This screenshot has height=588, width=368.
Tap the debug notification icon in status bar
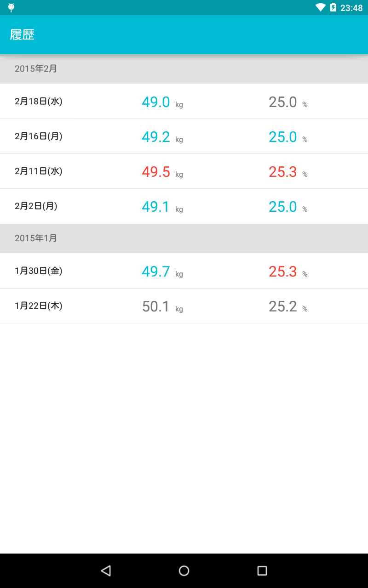click(11, 7)
